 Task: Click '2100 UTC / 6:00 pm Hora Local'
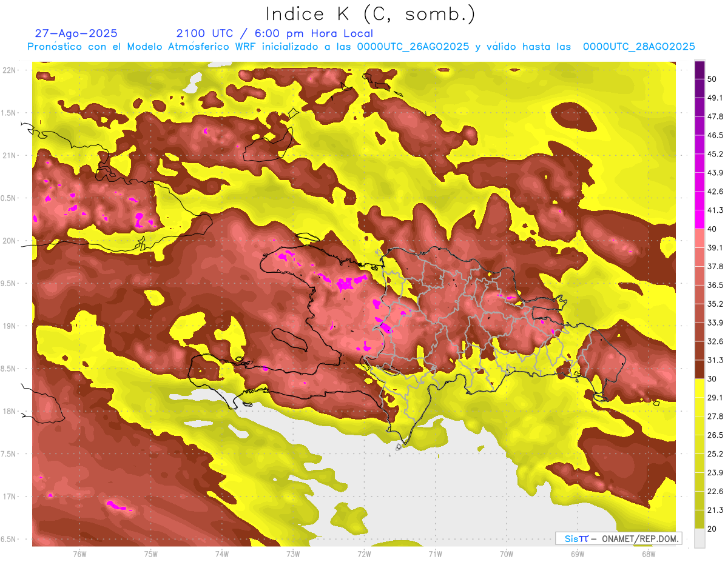coord(275,33)
